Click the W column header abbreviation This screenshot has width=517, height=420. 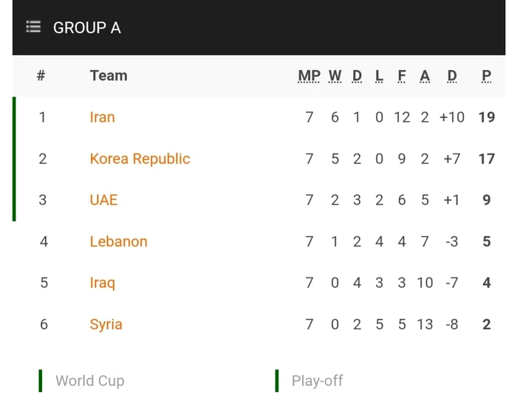click(335, 76)
